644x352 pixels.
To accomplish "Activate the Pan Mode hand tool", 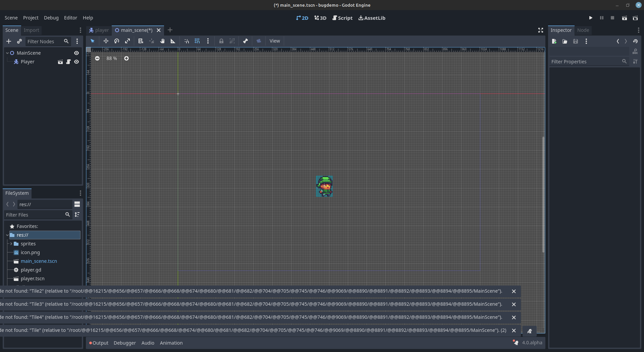I will click(162, 41).
